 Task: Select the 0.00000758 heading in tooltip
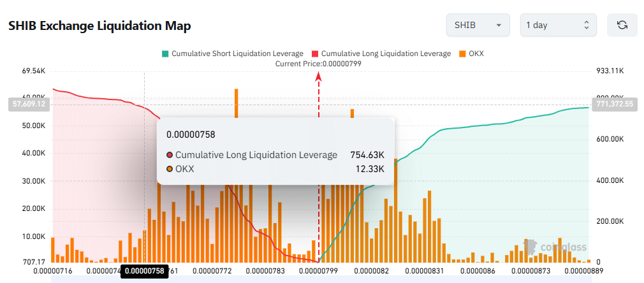pyautogui.click(x=191, y=134)
